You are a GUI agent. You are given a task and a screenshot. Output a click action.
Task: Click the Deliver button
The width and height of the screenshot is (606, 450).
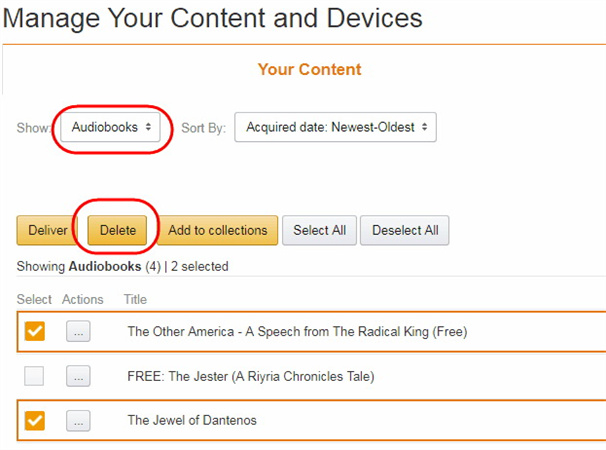tap(48, 230)
